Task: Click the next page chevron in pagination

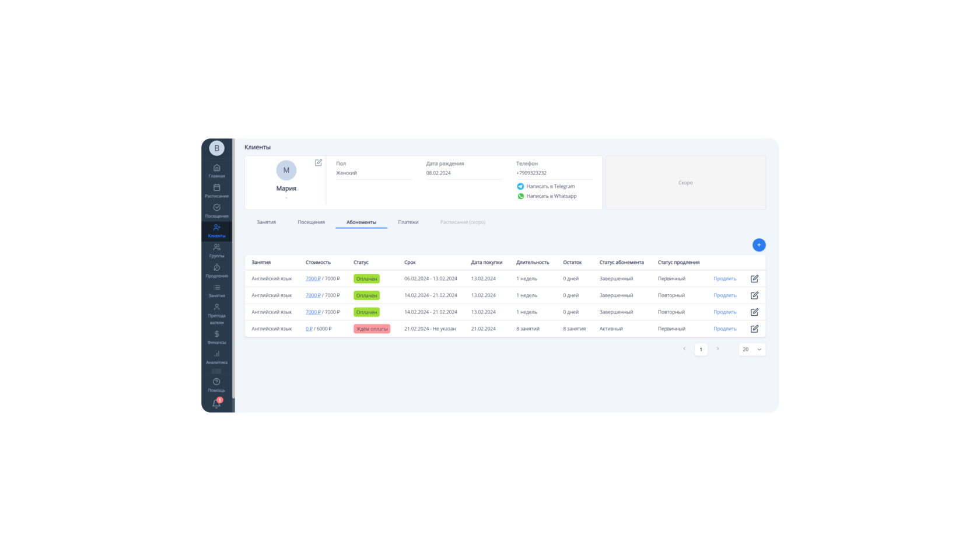Action: tap(717, 349)
